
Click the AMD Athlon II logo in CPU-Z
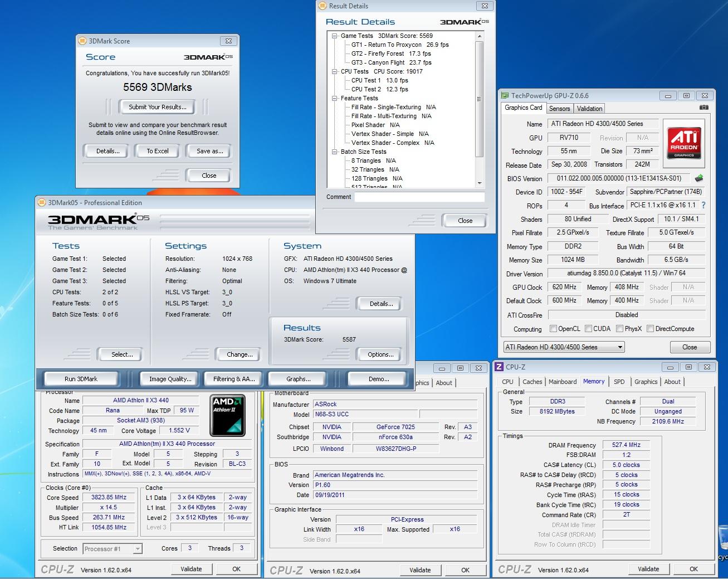coord(227,416)
